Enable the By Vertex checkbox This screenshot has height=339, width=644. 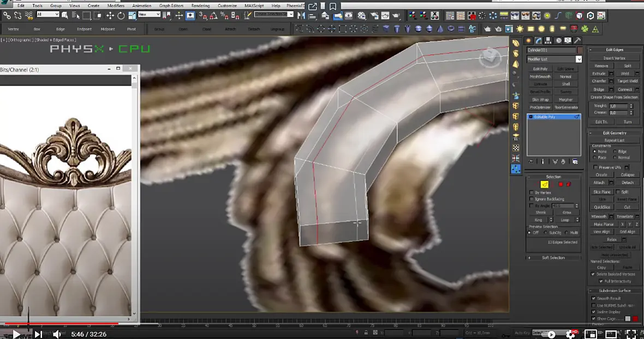coord(531,192)
